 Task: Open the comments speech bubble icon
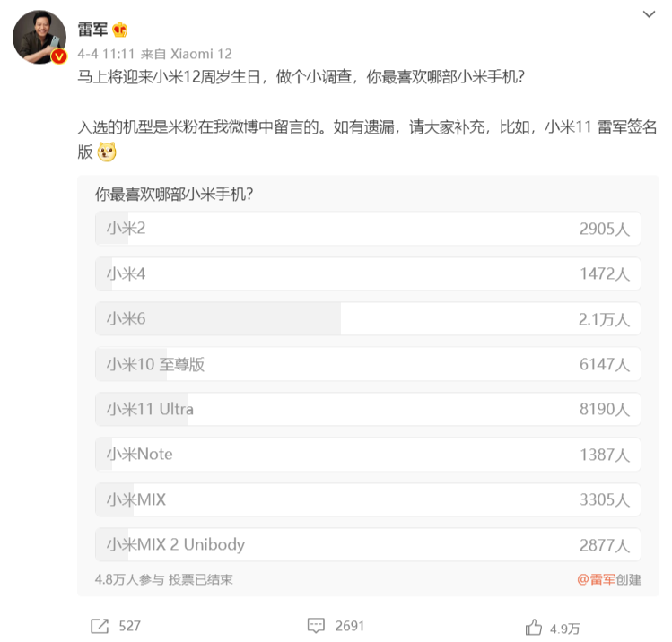315,626
